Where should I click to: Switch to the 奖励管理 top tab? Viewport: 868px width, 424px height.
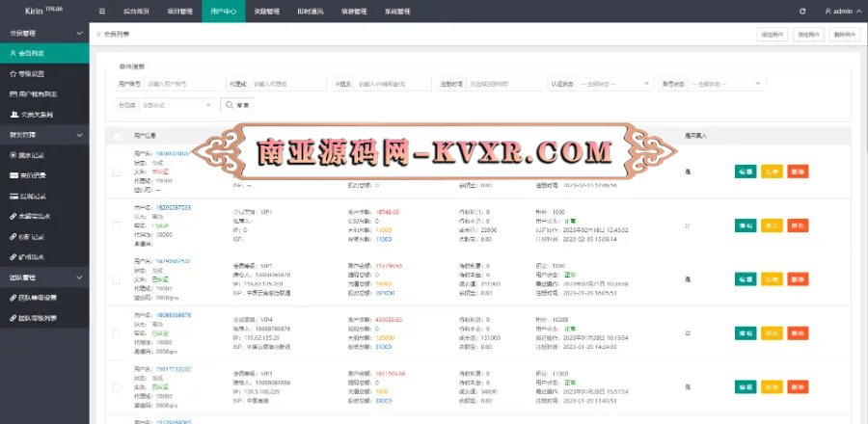pyautogui.click(x=267, y=11)
